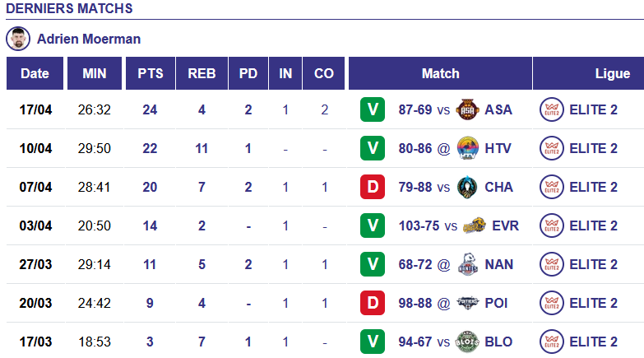
Task: Click the BLO team logo
Action: pyautogui.click(x=466, y=342)
